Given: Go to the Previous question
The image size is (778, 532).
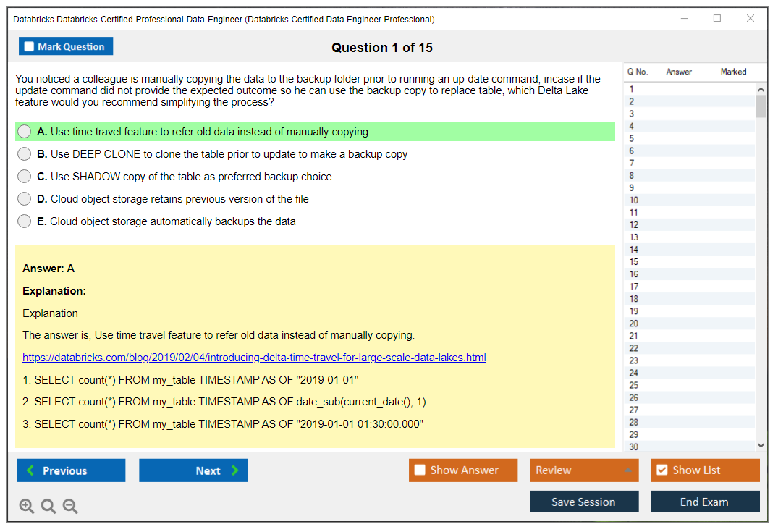Looking at the screenshot, I should (71, 470).
